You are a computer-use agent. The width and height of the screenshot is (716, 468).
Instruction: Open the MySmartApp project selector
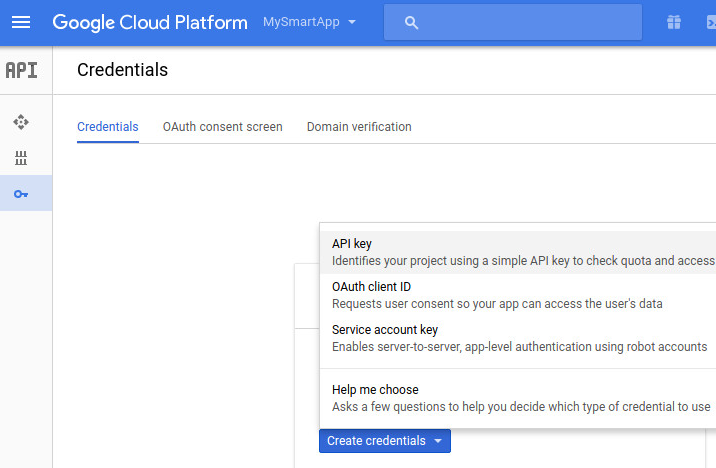[x=309, y=22]
